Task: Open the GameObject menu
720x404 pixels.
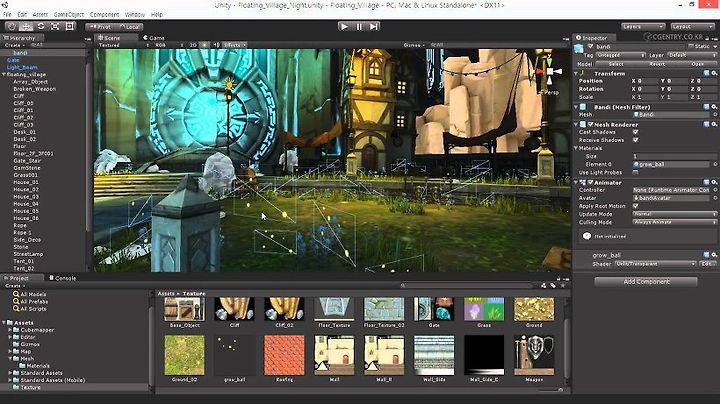Action: tap(69, 15)
